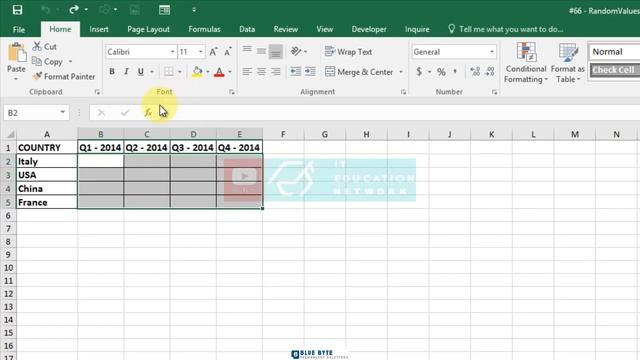The width and height of the screenshot is (640, 360).
Task: Switch to the Developer tab
Action: click(369, 29)
